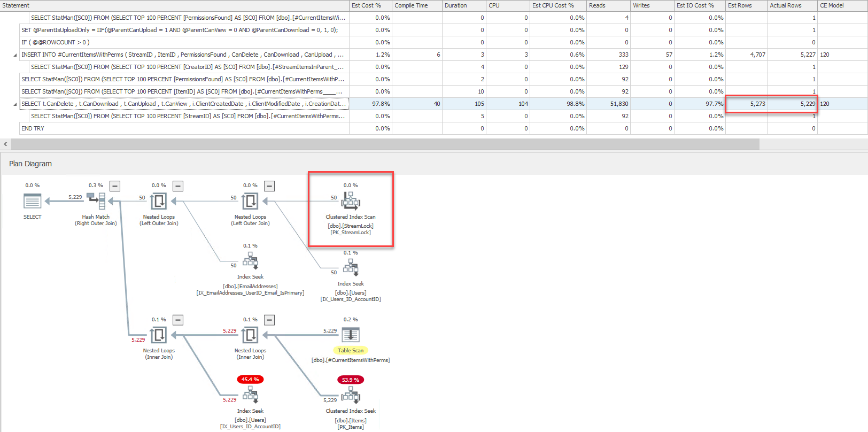Click the red 45.4 % cost badge

[250, 380]
